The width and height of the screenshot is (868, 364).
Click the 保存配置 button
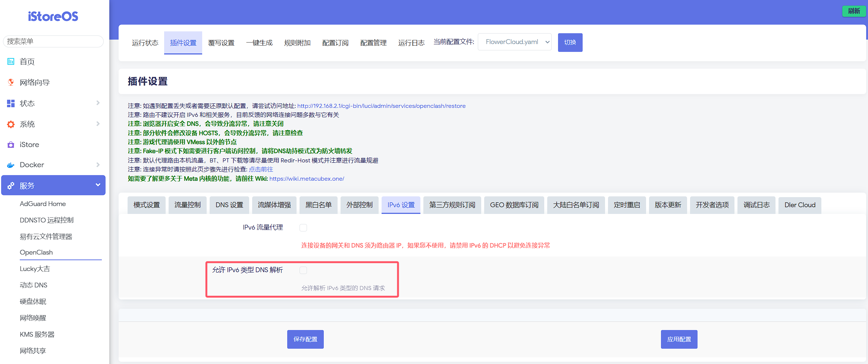[x=305, y=339]
